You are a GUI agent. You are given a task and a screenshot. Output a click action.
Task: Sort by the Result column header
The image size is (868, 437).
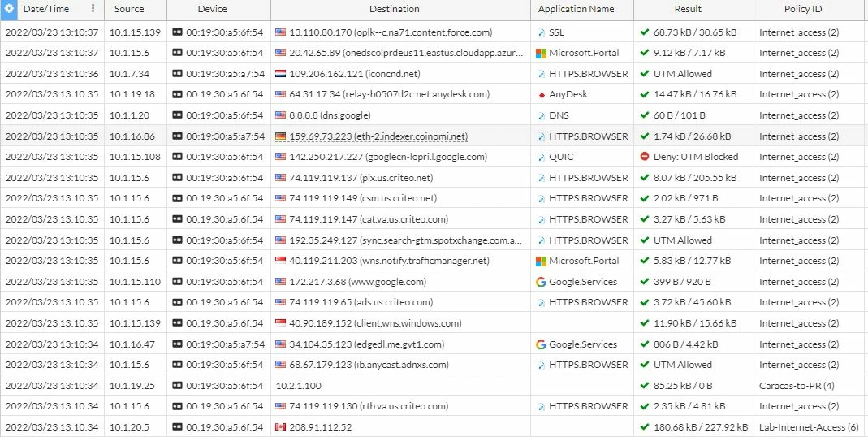[688, 9]
